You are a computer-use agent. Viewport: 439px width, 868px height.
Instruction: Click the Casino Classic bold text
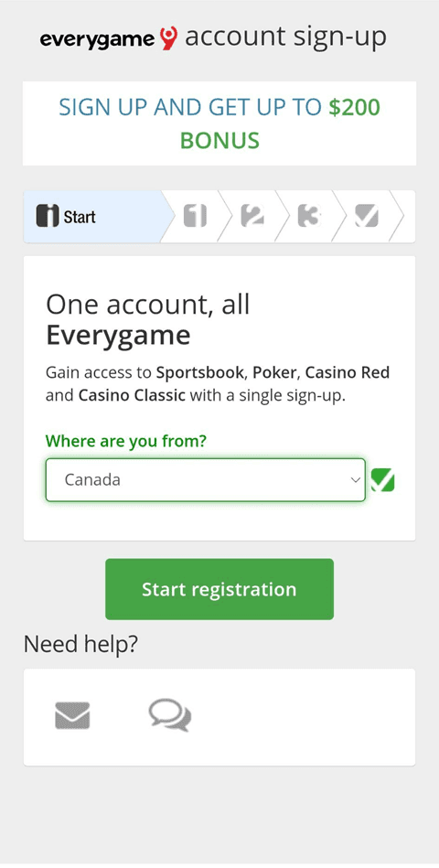(132, 396)
